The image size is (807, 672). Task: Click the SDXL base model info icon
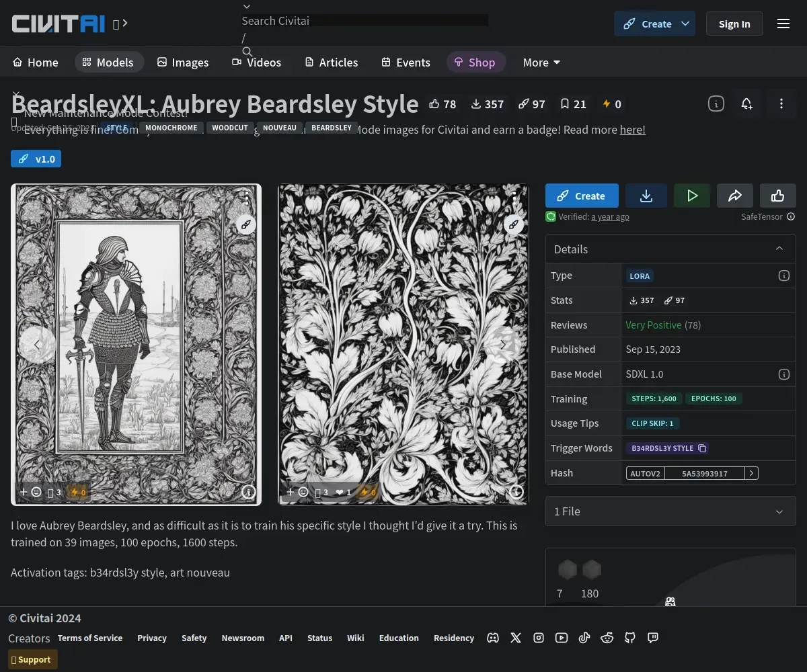tap(783, 374)
